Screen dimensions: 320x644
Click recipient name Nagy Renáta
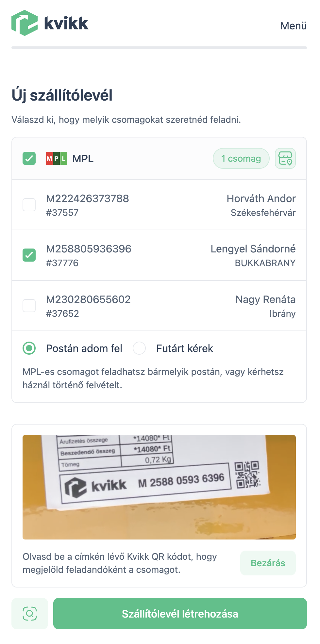click(265, 299)
